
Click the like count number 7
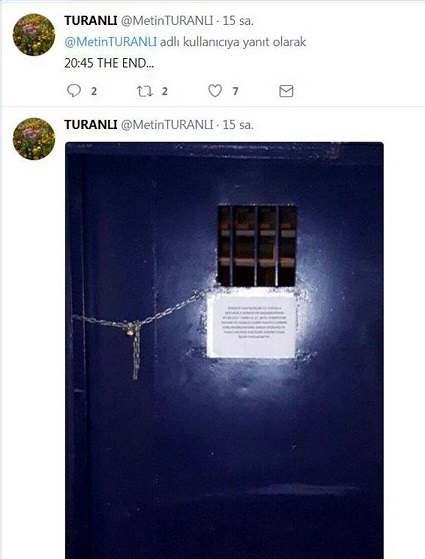point(235,92)
